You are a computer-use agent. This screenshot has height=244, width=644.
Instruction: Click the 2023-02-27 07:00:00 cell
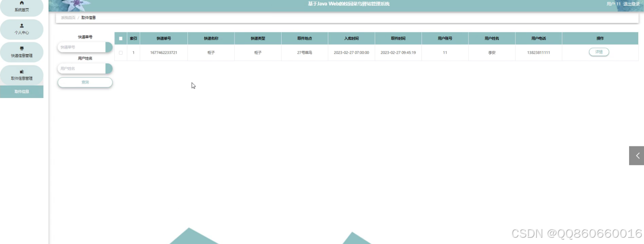[351, 52]
